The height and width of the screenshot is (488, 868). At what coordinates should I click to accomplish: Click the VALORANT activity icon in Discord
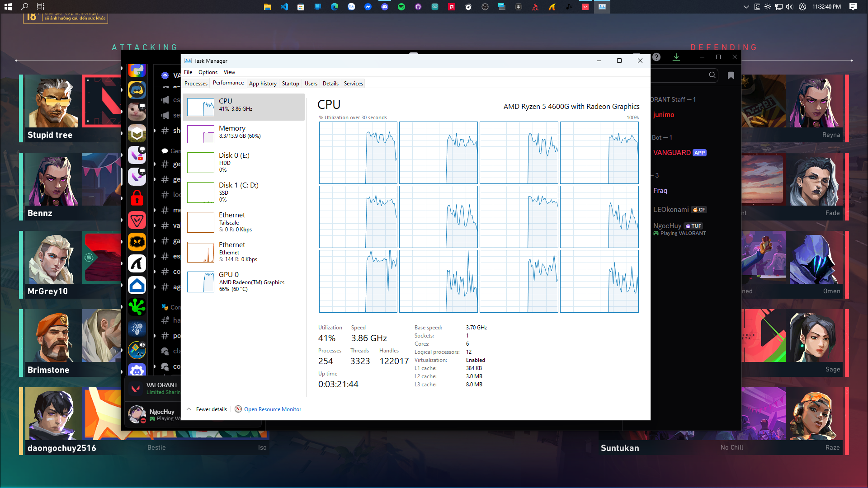coord(135,388)
